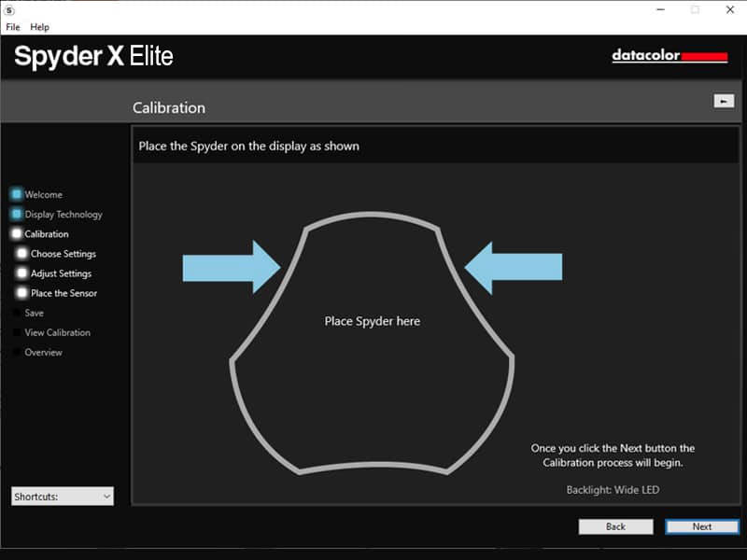Click the Spyder app icon in title bar
The height and width of the screenshot is (560, 747).
pos(9,10)
